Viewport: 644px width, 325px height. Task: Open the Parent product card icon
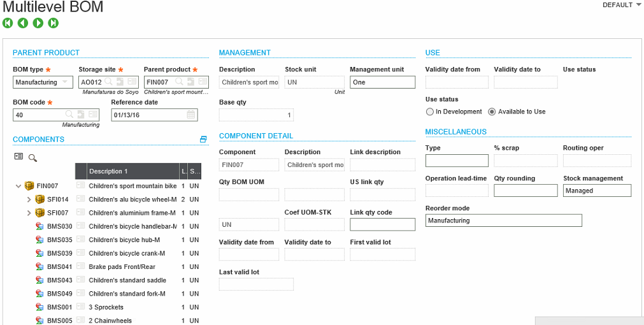click(202, 82)
